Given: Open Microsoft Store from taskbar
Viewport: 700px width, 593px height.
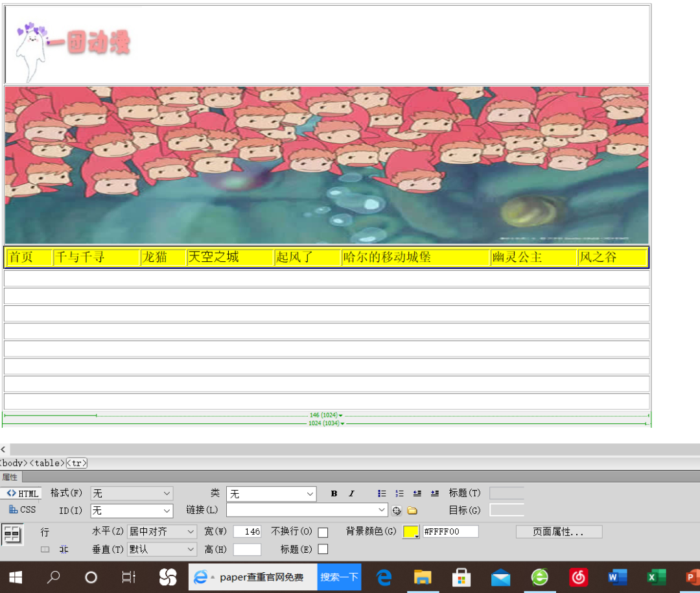Looking at the screenshot, I should click(x=461, y=577).
